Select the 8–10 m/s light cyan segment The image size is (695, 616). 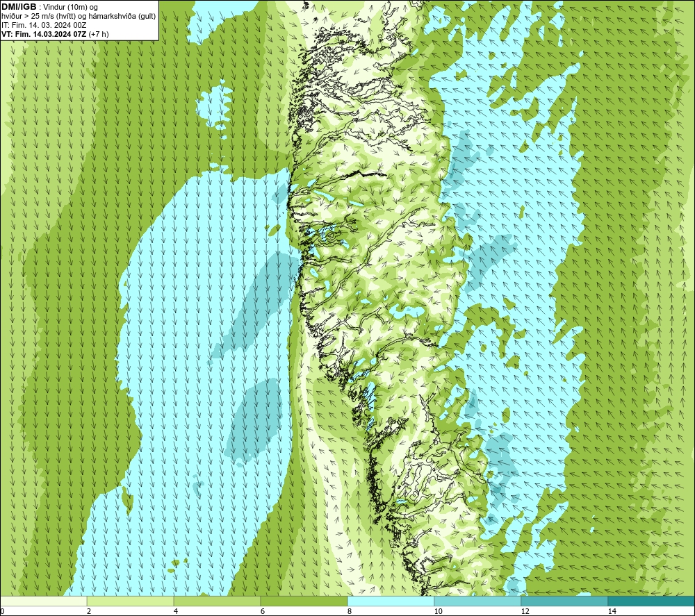click(391, 601)
